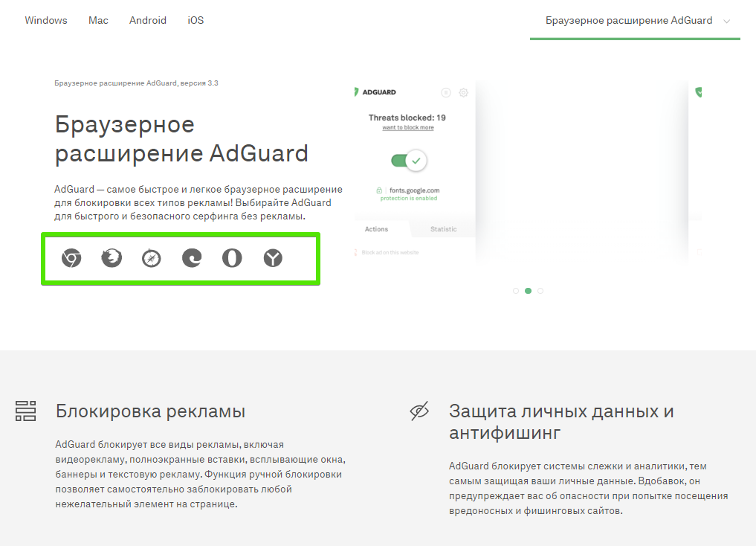Click the fonts.google.com domain text

(415, 190)
